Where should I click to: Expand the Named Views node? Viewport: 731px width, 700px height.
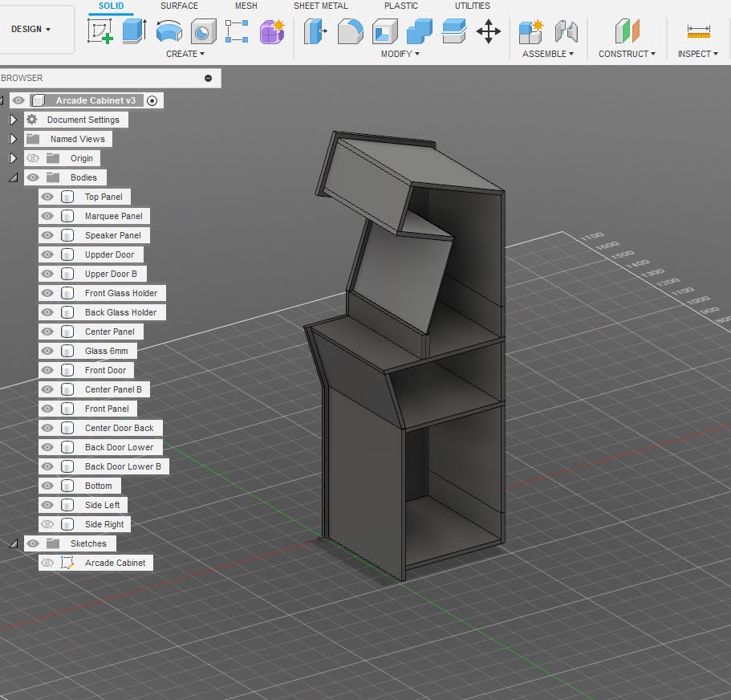coord(13,139)
